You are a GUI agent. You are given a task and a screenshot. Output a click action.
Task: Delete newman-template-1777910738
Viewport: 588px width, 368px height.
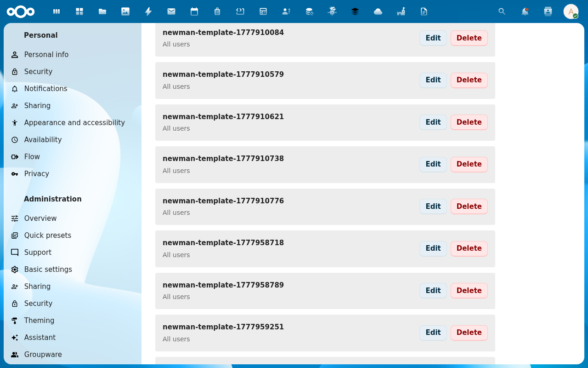[469, 164]
